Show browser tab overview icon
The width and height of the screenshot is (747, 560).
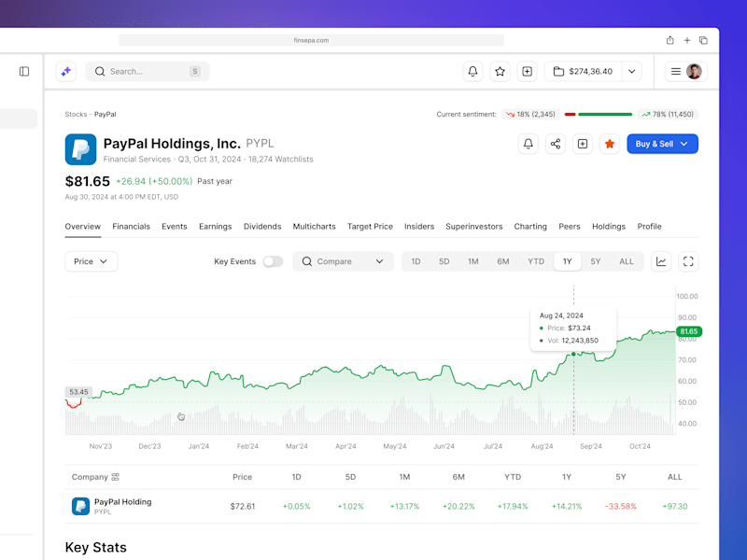703,40
